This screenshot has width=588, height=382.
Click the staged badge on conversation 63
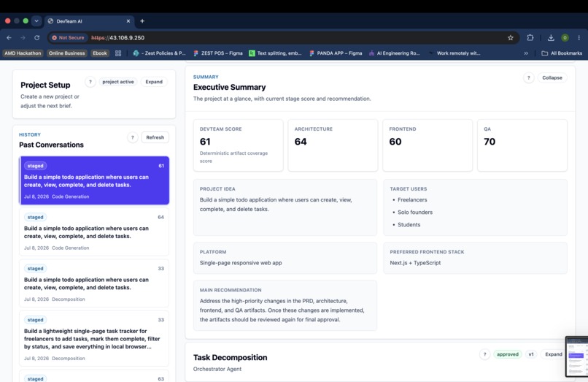(x=35, y=378)
